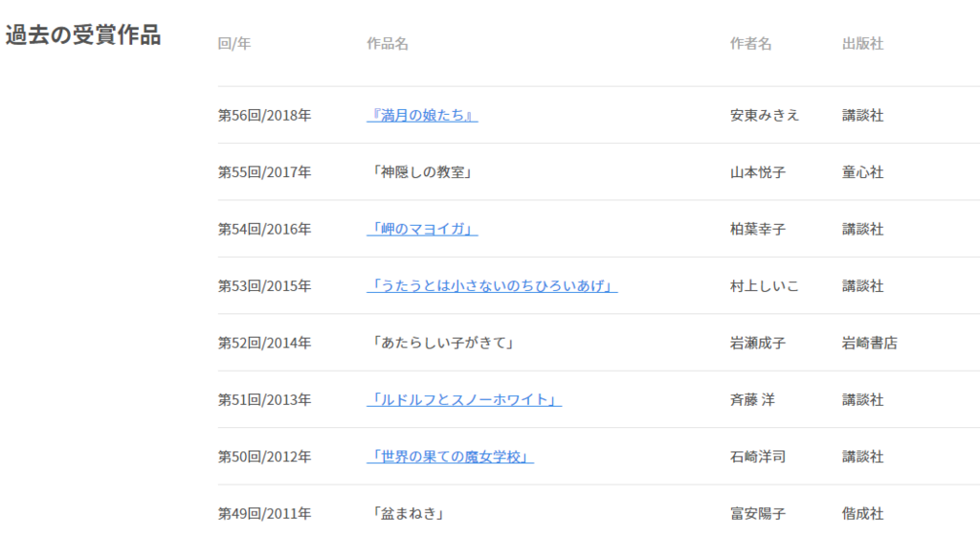Open the 『満月の娘たち』 link

coord(422,115)
